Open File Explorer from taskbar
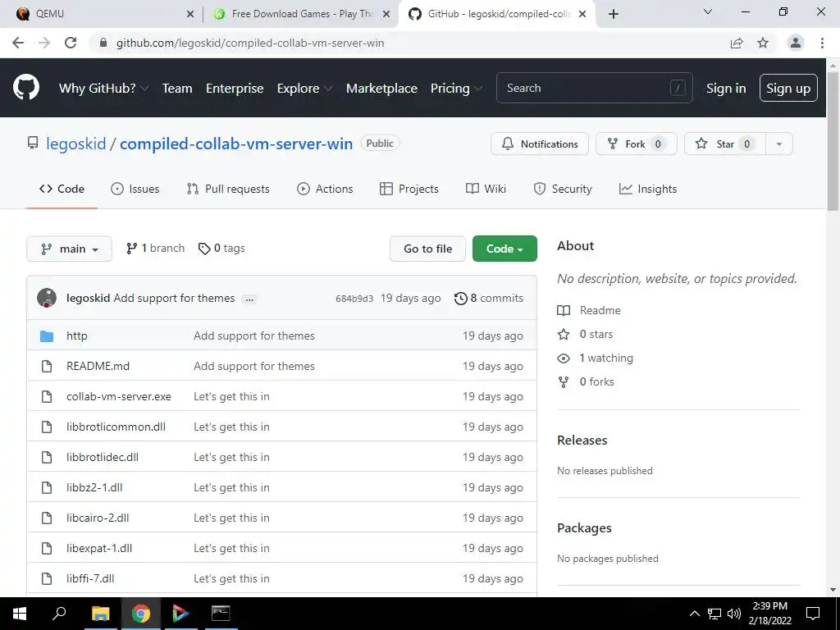The image size is (840, 630). [100, 614]
